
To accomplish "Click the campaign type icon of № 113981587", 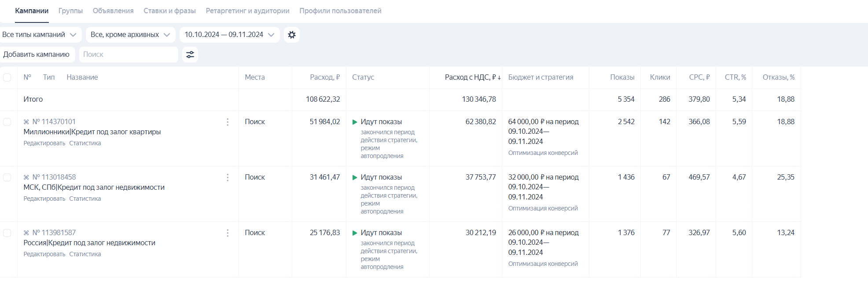I will click(x=26, y=233).
